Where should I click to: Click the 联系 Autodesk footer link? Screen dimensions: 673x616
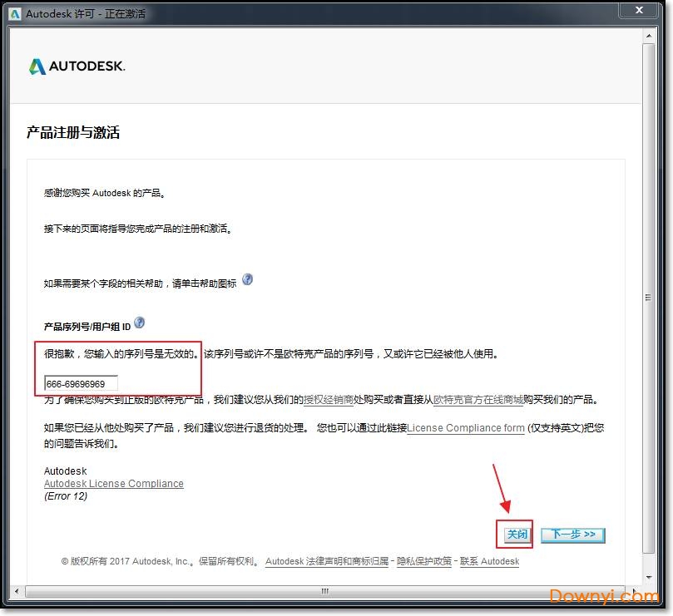click(x=490, y=562)
